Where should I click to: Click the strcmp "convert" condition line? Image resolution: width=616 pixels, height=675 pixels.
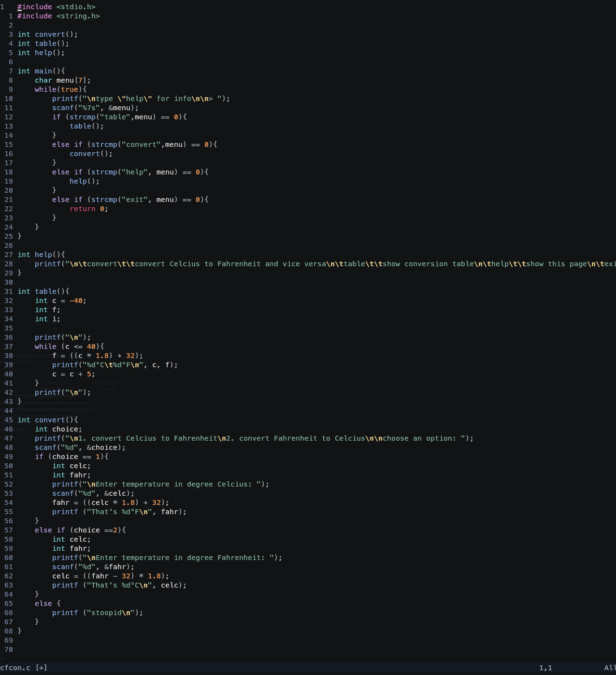135,144
